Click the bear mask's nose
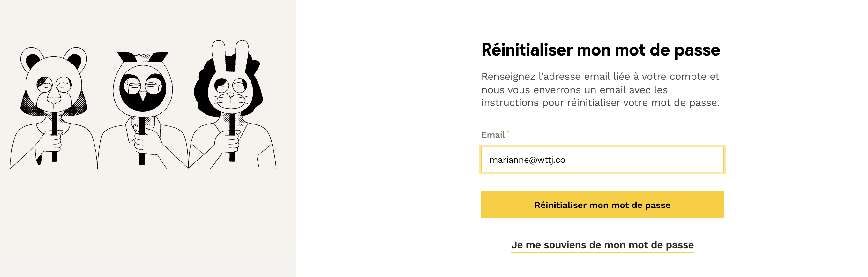Screen dimensions: 868x277 pyautogui.click(x=54, y=100)
